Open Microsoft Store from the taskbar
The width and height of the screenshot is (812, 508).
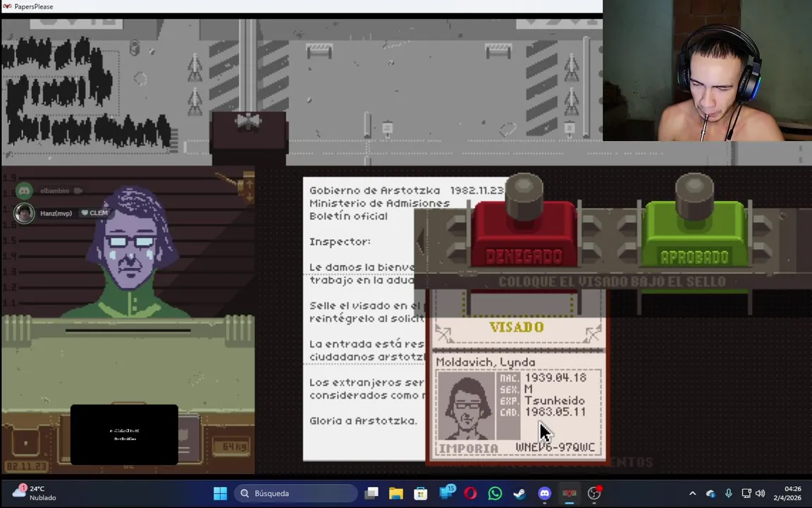pyautogui.click(x=421, y=493)
